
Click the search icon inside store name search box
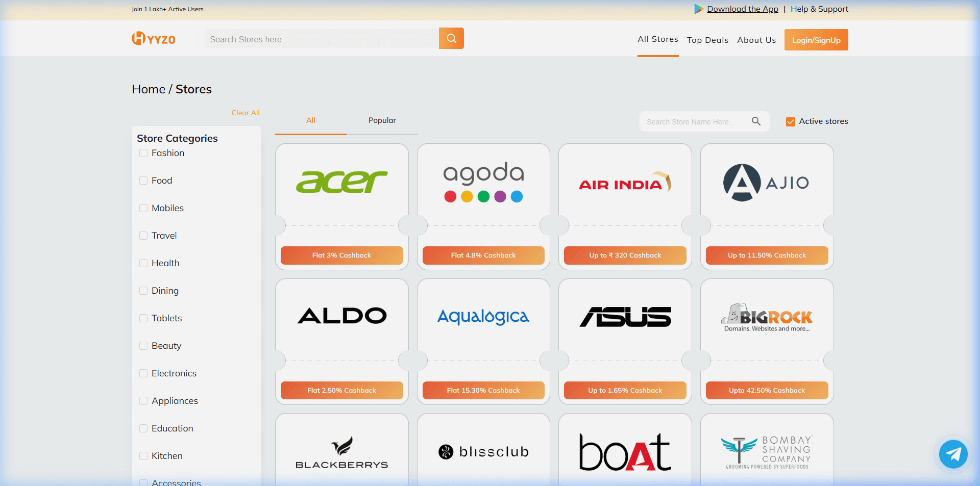click(x=756, y=121)
